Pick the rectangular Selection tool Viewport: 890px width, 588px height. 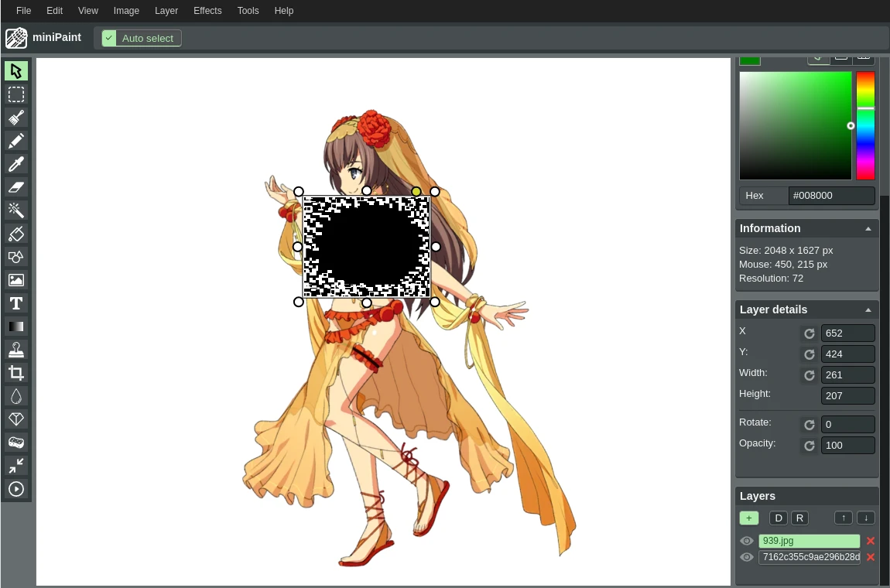[16, 94]
